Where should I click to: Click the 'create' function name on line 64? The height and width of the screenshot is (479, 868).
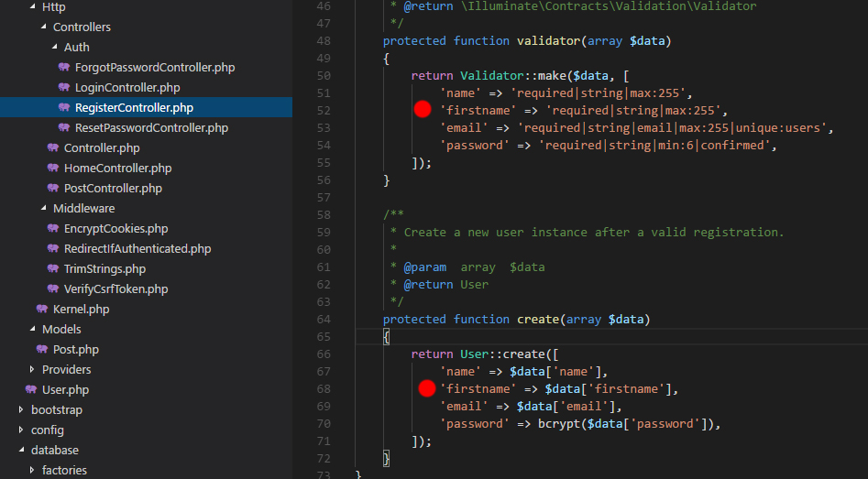click(x=538, y=319)
